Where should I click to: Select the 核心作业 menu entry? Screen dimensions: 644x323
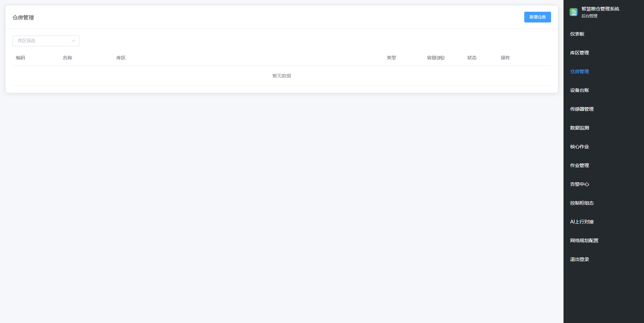tap(579, 147)
